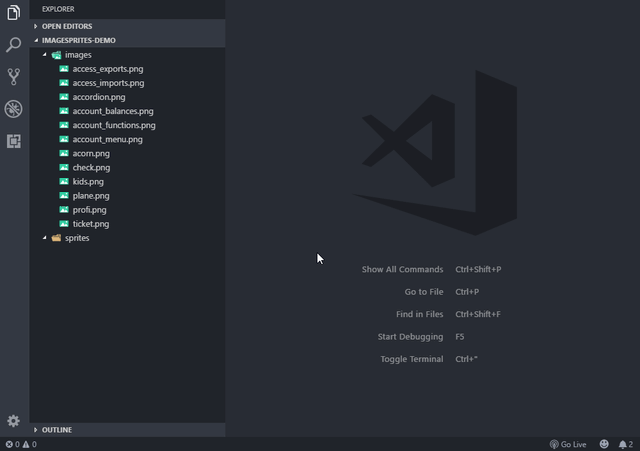Click the image icon beside account_menu.png
Screen dimensions: 640x451
click(x=64, y=139)
